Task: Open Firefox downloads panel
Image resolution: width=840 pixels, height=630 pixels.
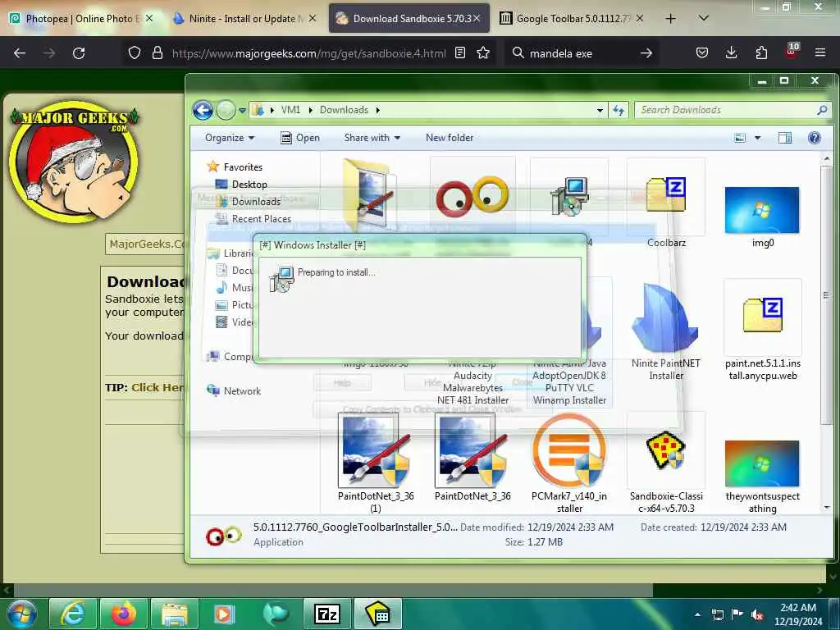Action: [x=731, y=53]
